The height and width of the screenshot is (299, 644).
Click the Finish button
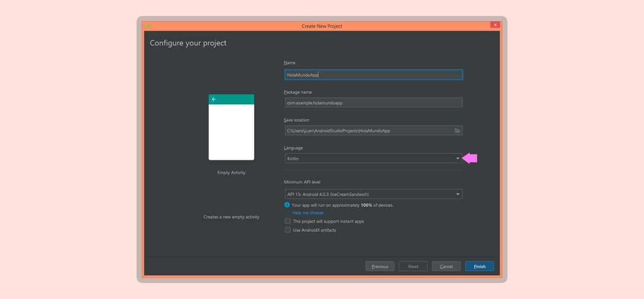[x=480, y=267]
